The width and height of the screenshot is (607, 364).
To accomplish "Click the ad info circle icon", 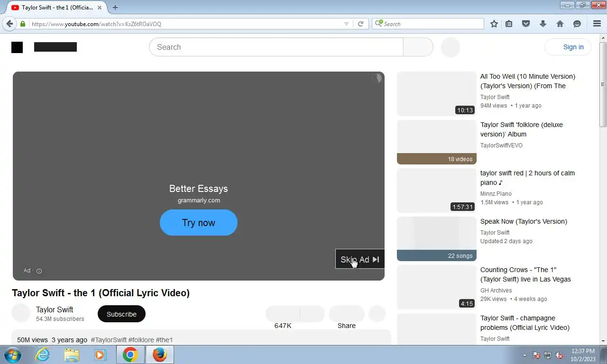I will (x=39, y=271).
